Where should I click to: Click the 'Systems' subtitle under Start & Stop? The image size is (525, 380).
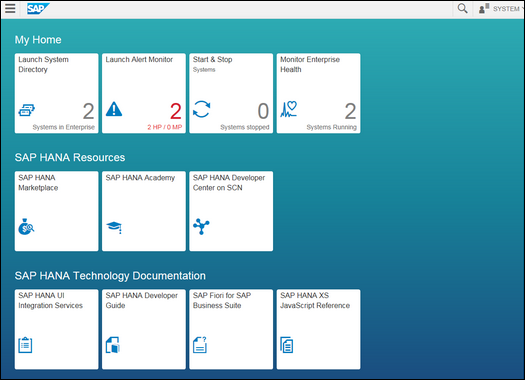coord(204,70)
